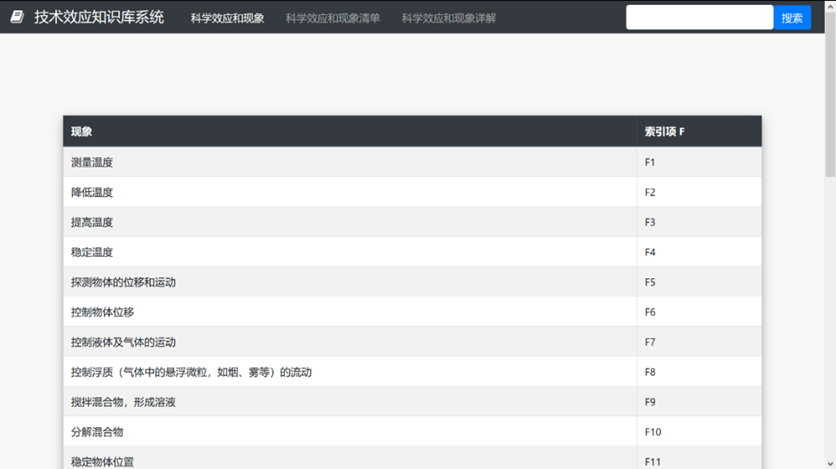The height and width of the screenshot is (469, 836).
Task: Click the F10 index cell
Action: 699,432
